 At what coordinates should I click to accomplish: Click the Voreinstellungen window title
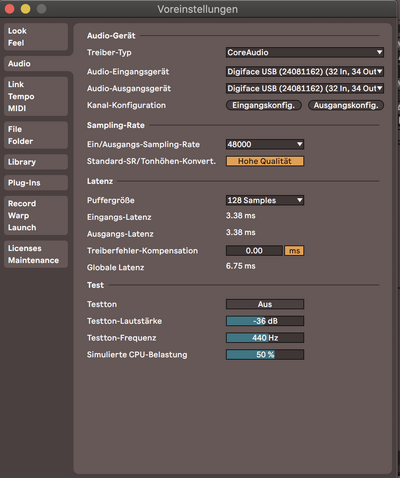tap(198, 9)
